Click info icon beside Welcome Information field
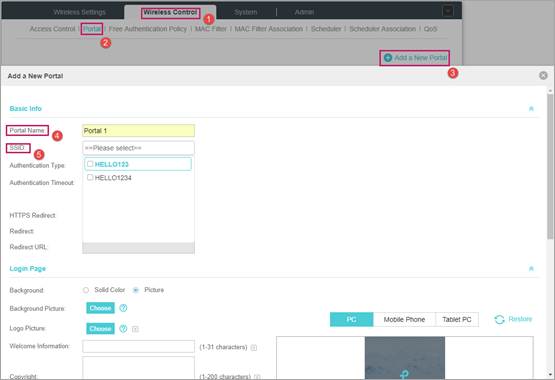This screenshot has width=555, height=380. 254,347
